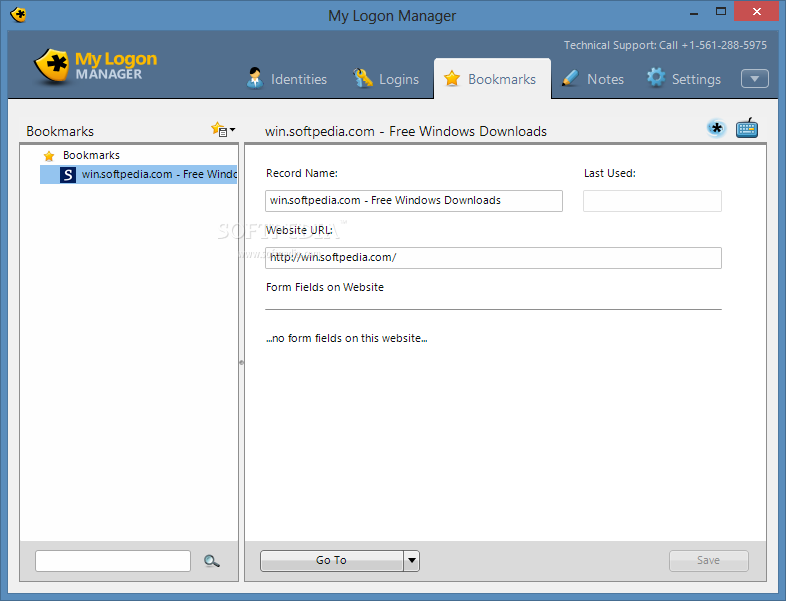Click the panel splitter handle
This screenshot has width=786, height=601.
241,362
